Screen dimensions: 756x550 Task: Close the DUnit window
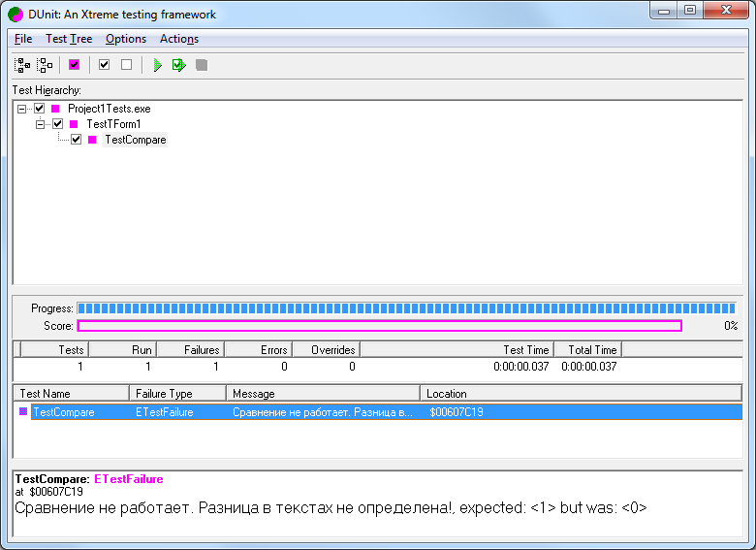coord(726,10)
